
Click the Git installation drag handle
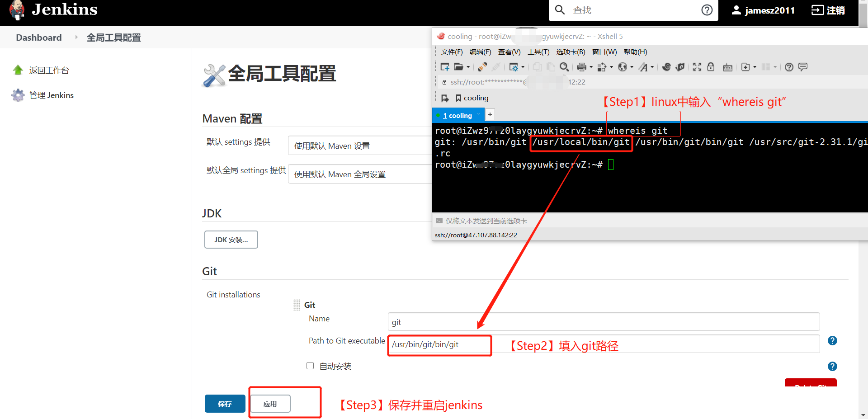[297, 305]
